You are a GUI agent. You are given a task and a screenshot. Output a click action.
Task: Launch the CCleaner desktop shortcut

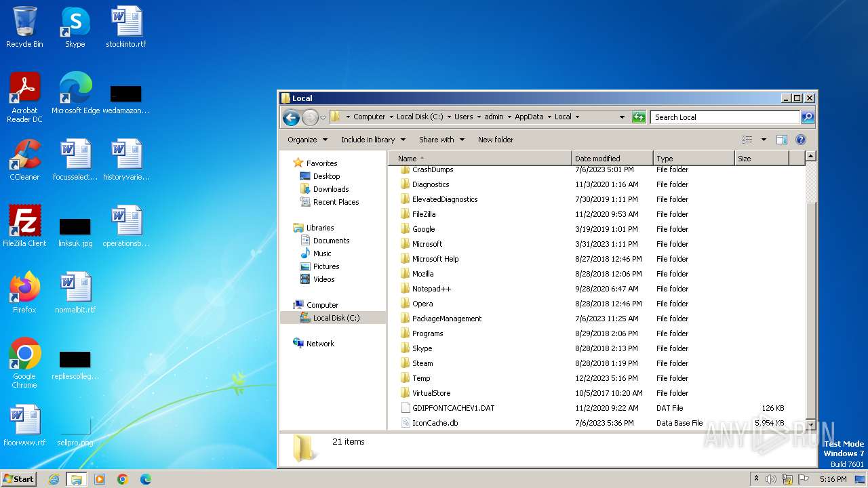pyautogui.click(x=24, y=160)
